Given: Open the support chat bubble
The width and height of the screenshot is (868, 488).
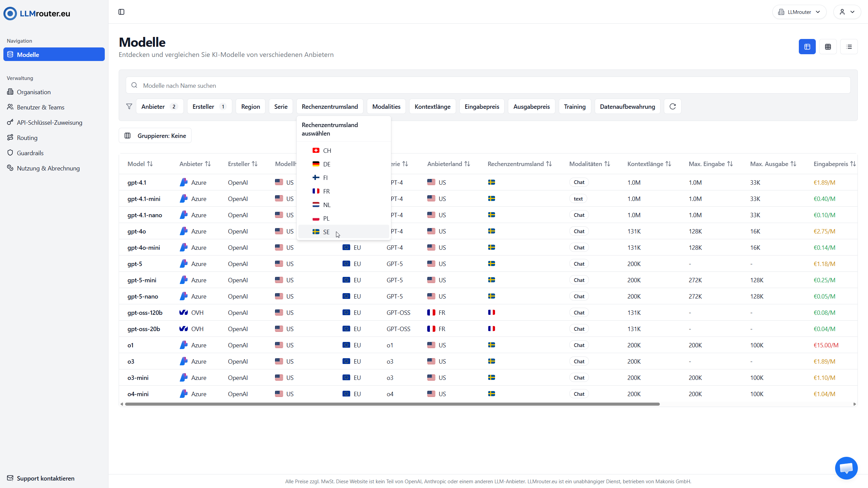Looking at the screenshot, I should point(846,468).
